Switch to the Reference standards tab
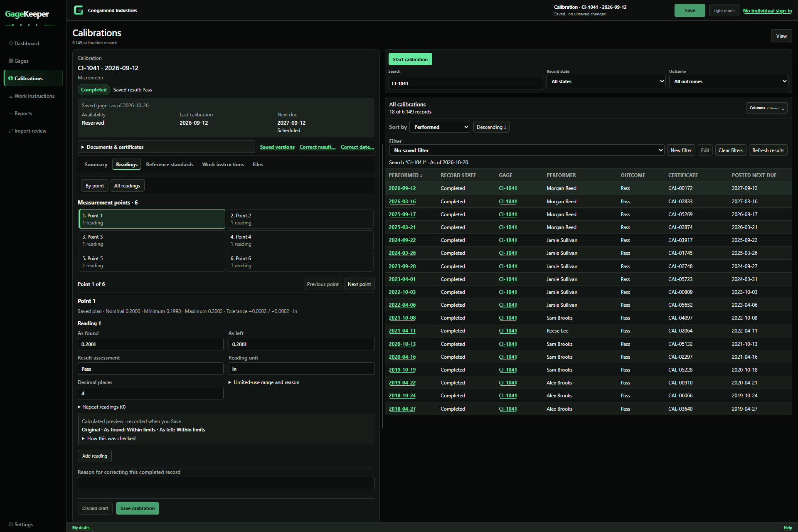798x532 pixels. tap(170, 164)
